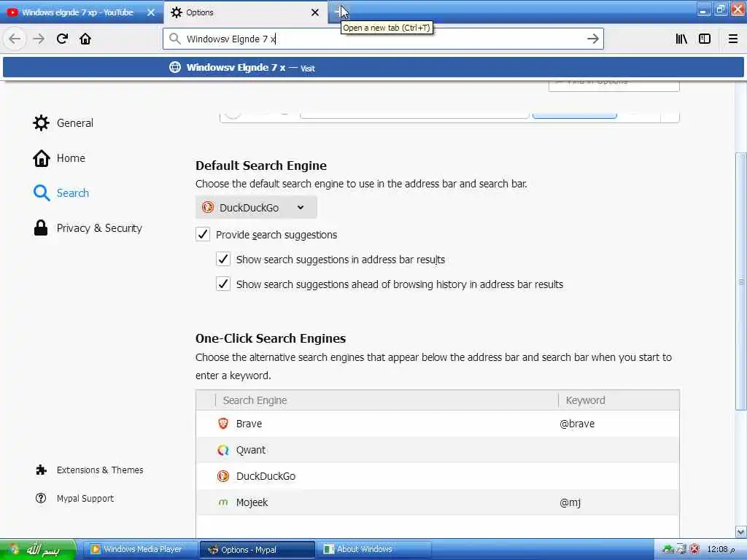Click the Privacy padlock icon

(41, 227)
